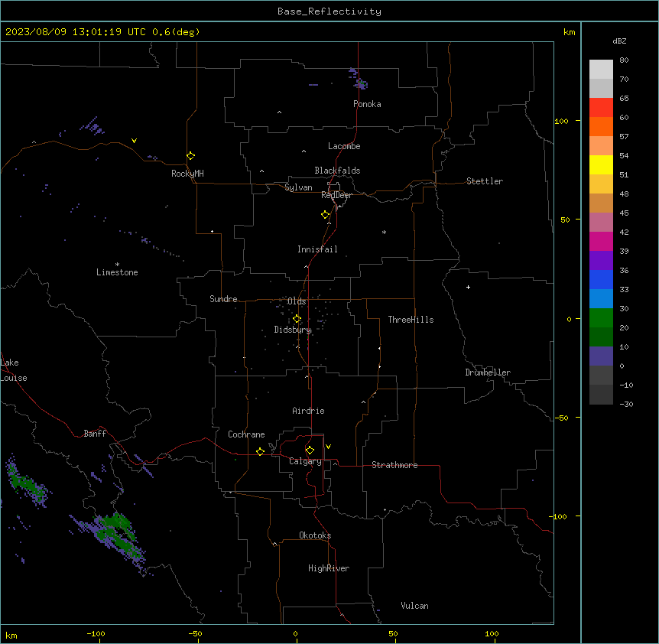Click the magenta 39 dBZ color swatch
659x644 pixels.
(601, 241)
